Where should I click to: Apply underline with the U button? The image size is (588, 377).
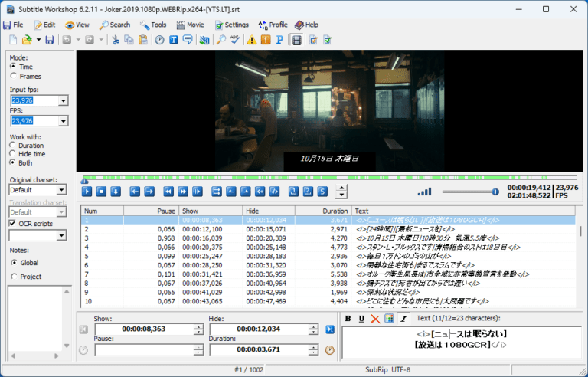click(x=361, y=319)
